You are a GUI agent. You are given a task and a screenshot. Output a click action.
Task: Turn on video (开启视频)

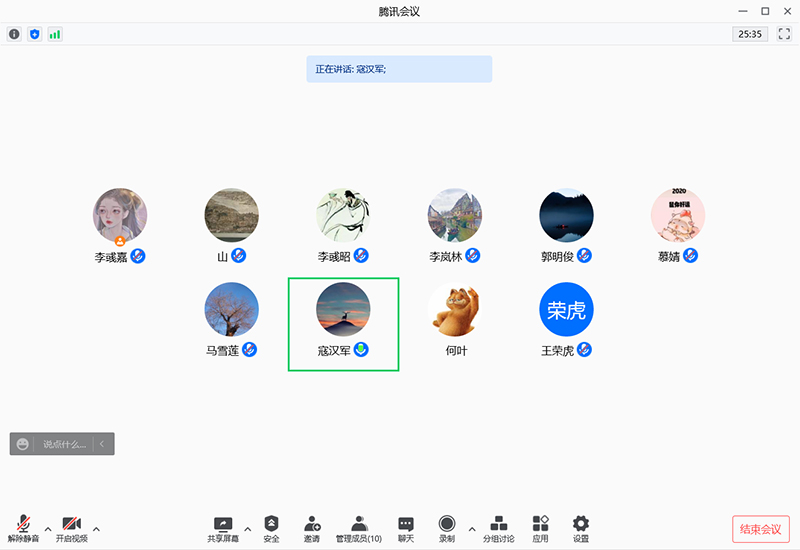[x=71, y=528]
